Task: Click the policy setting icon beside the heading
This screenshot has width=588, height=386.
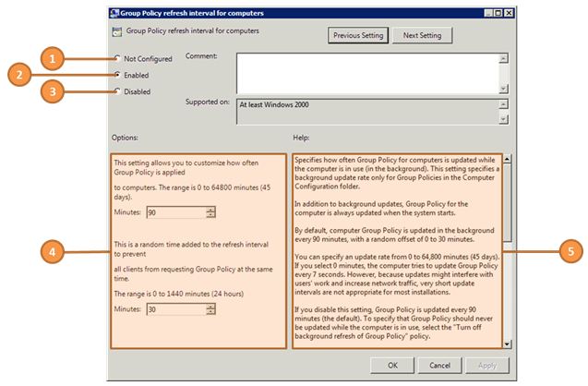Action: (x=117, y=32)
